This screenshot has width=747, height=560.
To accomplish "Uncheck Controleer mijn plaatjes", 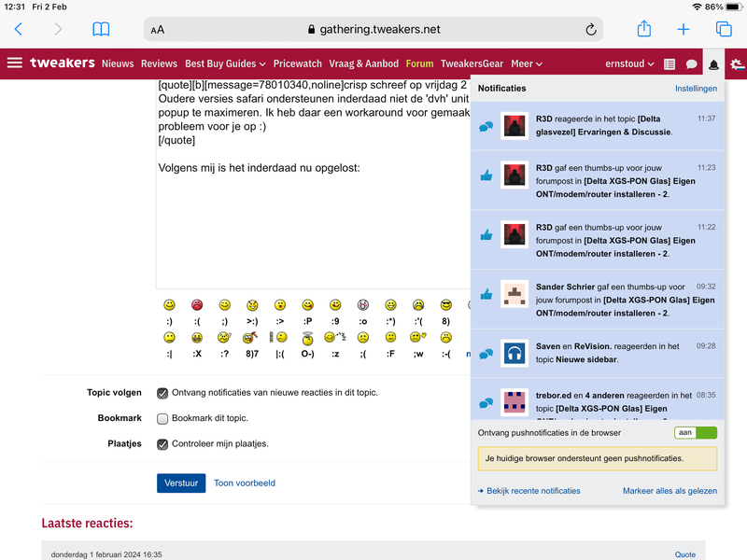I will 162,444.
